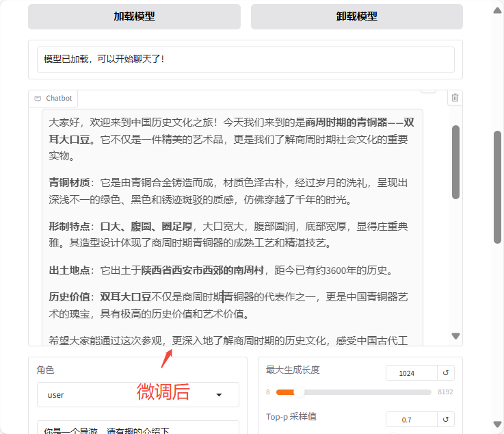Viewport: 504px width, 434px height.
Task: Open the 角色 user dropdown
Action: (138, 395)
